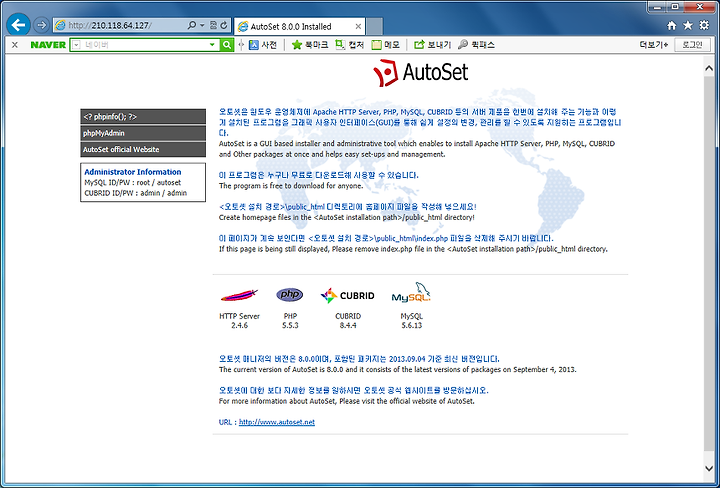Click the NAVER logo in toolbar

48,45
